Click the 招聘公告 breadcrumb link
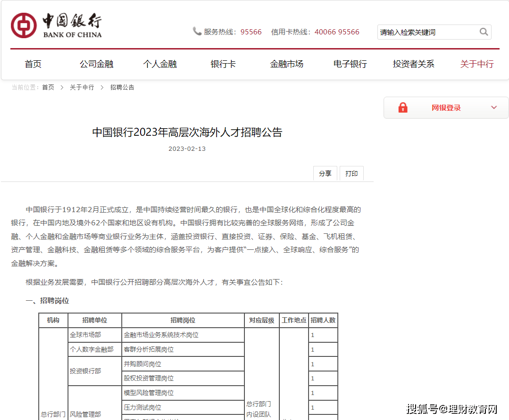This screenshot has width=509, height=420. pos(122,87)
